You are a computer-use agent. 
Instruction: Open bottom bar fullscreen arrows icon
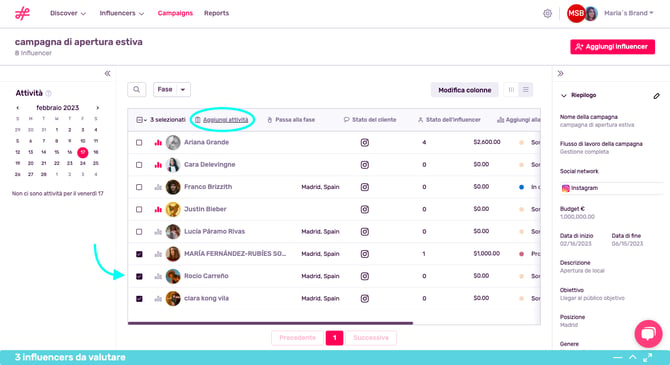pyautogui.click(x=648, y=357)
